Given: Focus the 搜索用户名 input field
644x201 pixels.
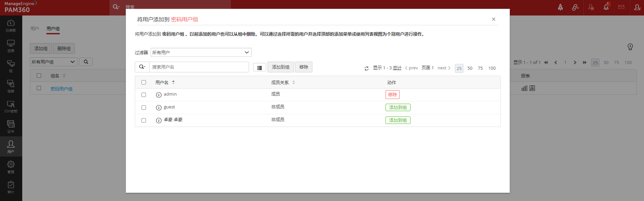Looking at the screenshot, I should point(199,67).
